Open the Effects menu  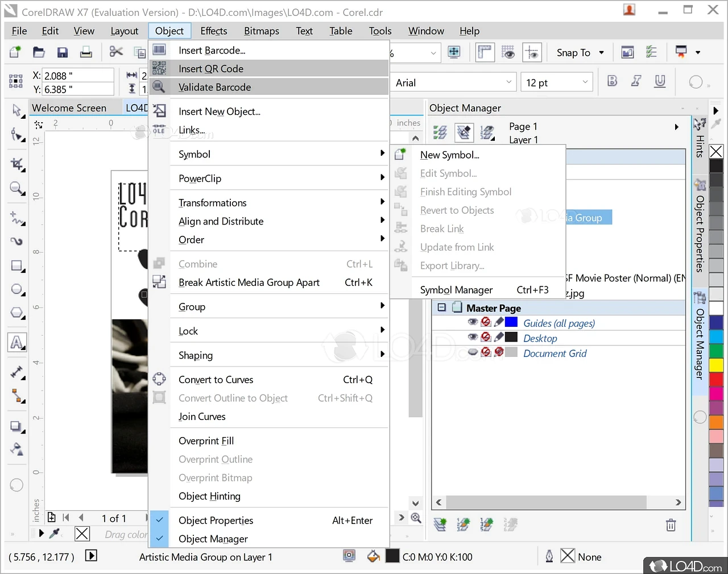point(213,31)
